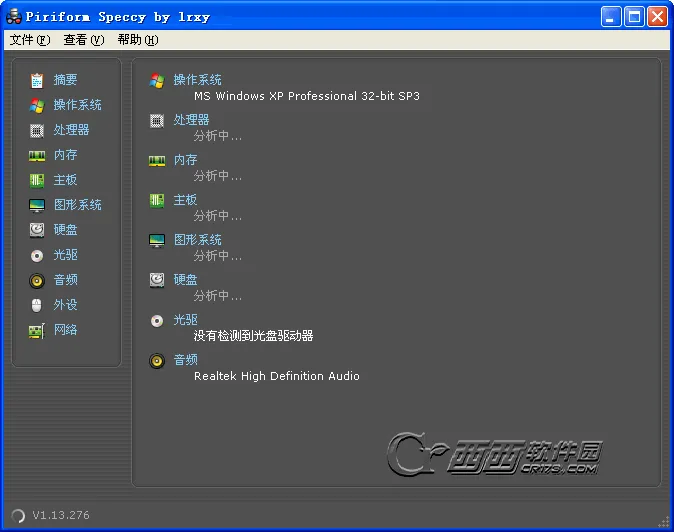Click the 处理器 CPU chip icon in sidebar

tap(37, 130)
